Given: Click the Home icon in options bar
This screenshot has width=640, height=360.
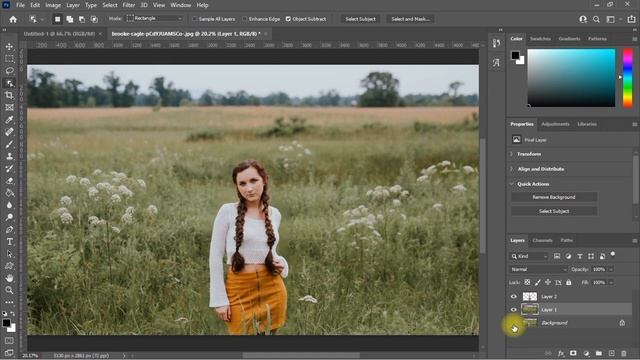Looking at the screenshot, I should (x=13, y=19).
